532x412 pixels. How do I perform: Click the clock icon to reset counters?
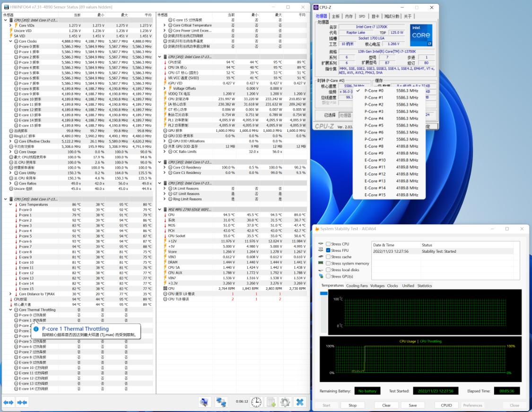[x=256, y=402]
